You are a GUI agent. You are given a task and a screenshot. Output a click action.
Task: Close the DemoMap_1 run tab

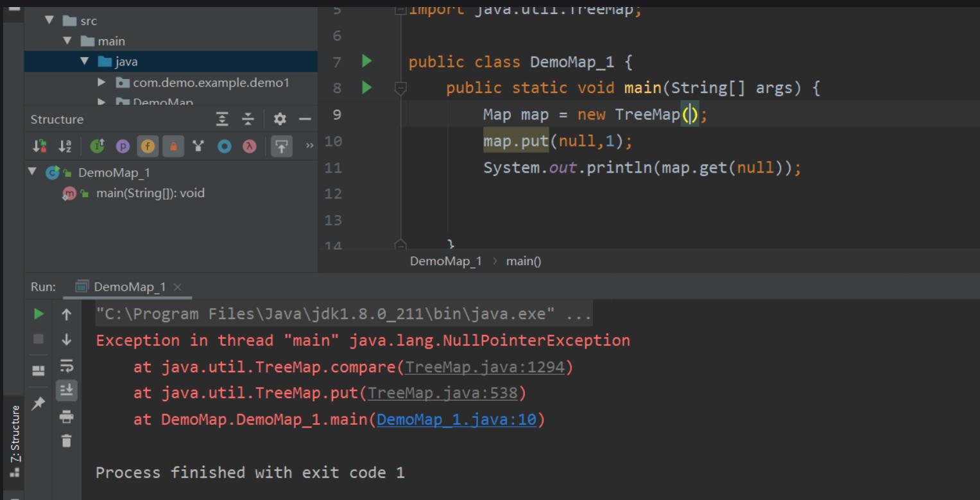click(x=178, y=287)
